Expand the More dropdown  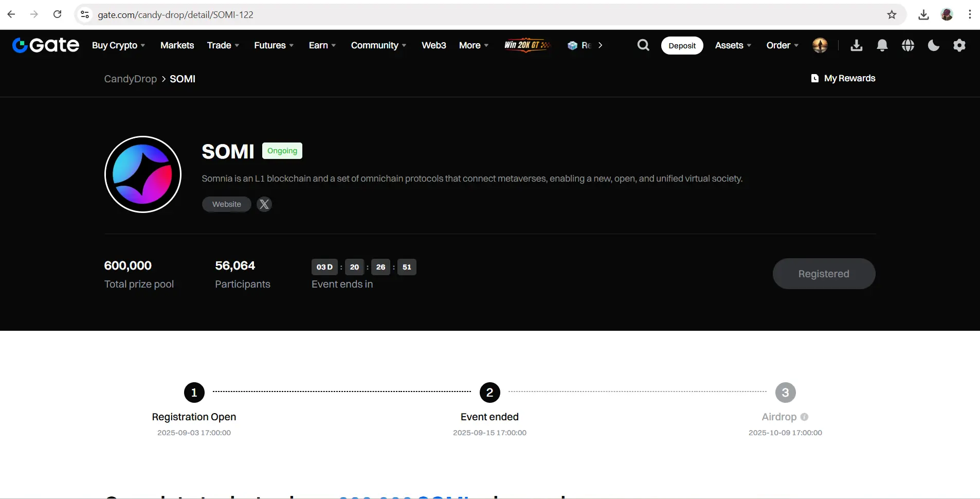click(474, 45)
